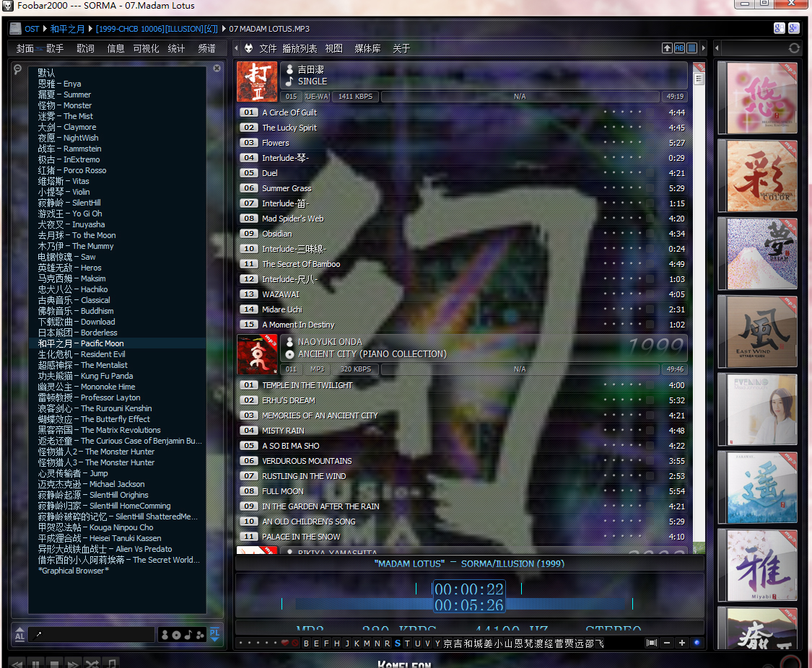812x668 pixels.
Task: Click the minus button in the bottom bar
Action: coord(667,643)
